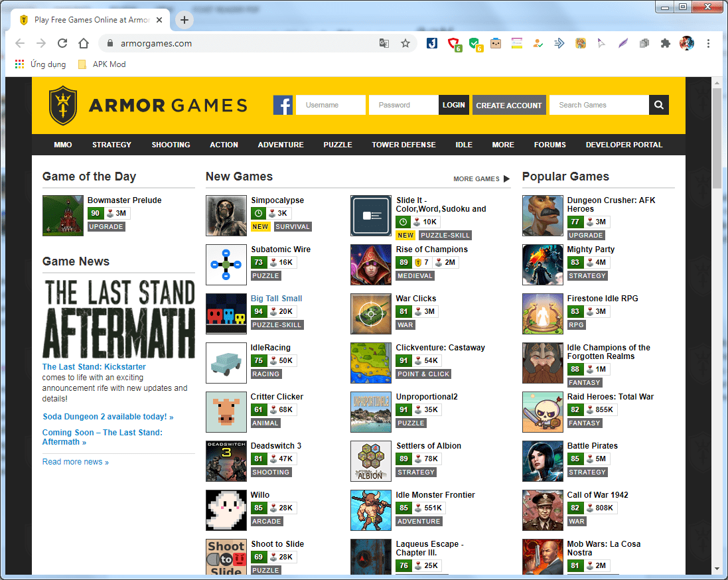Click the Password input field

(403, 105)
